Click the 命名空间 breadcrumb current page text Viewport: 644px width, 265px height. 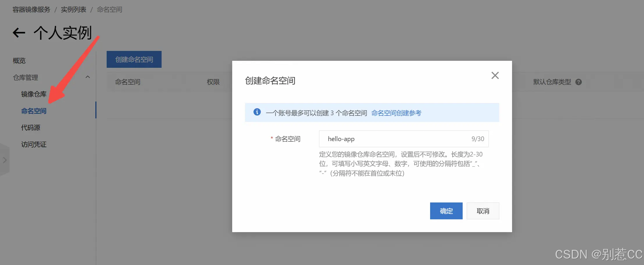coord(110,10)
